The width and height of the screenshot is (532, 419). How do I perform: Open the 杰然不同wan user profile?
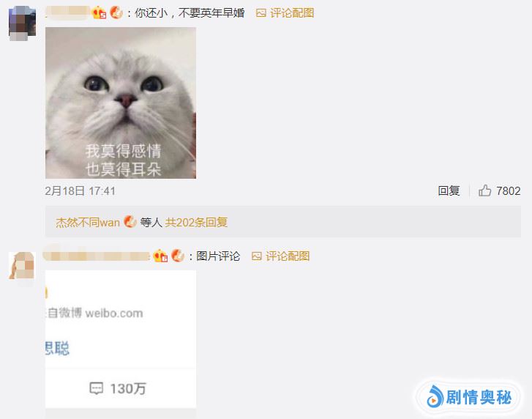(x=88, y=223)
